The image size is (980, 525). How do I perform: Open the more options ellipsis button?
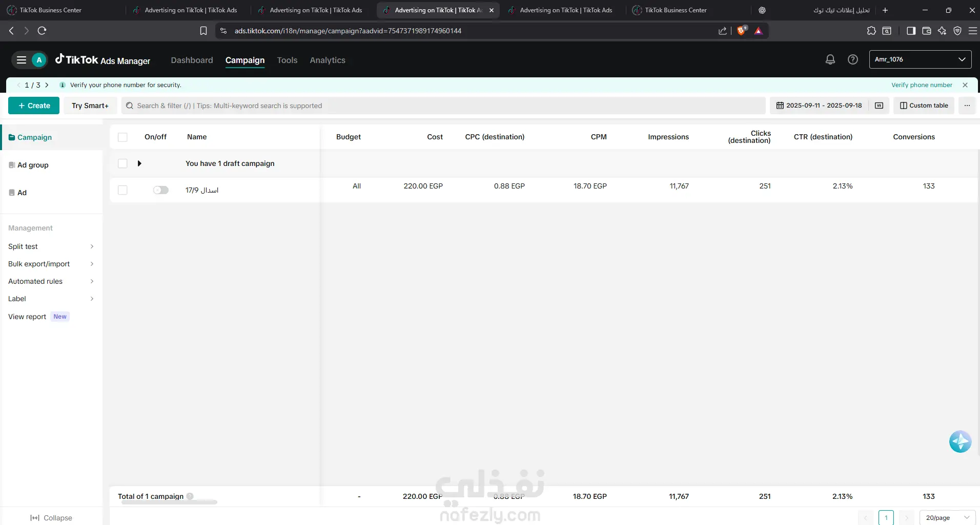coord(967,106)
